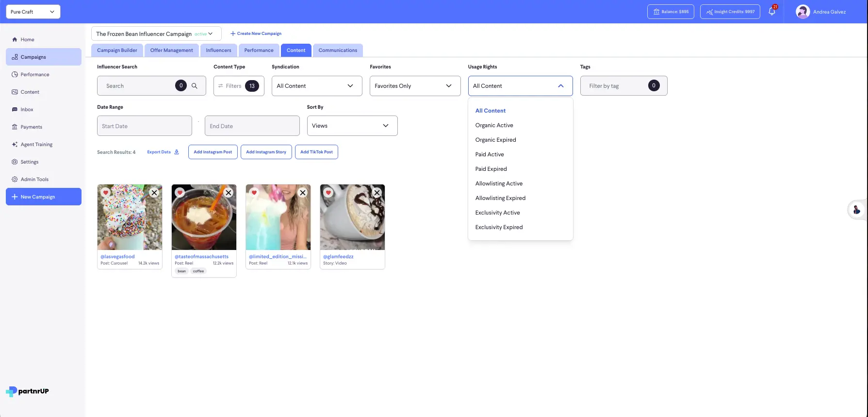
Task: Click the search magnifier icon
Action: 195,86
